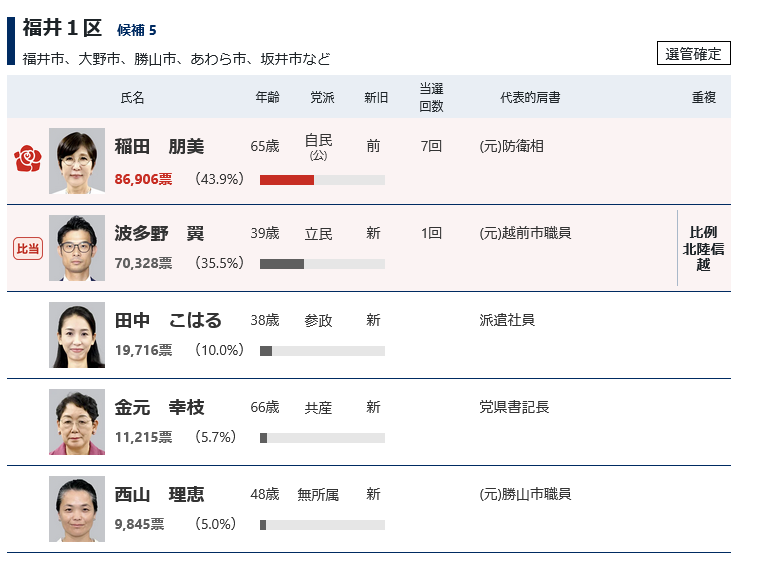Click the red rose winner icon
The height and width of the screenshot is (564, 771).
pos(28,160)
